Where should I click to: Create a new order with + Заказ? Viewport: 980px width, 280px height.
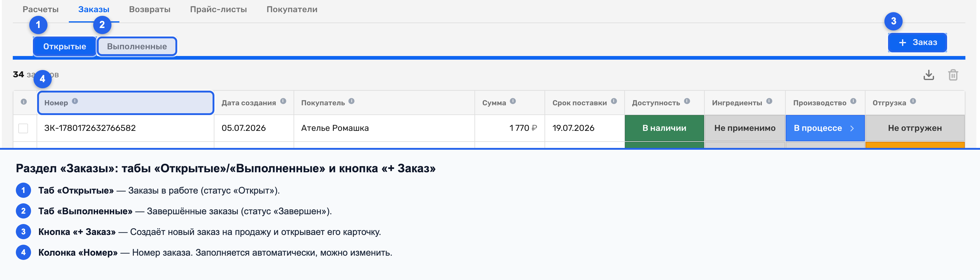(x=917, y=42)
